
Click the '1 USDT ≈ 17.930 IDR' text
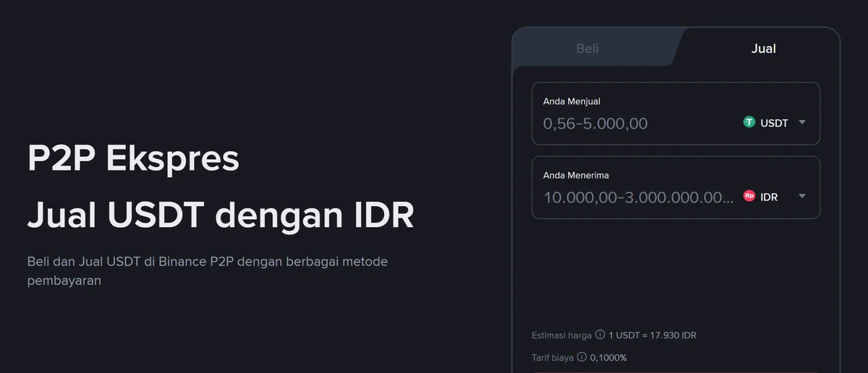coord(652,335)
